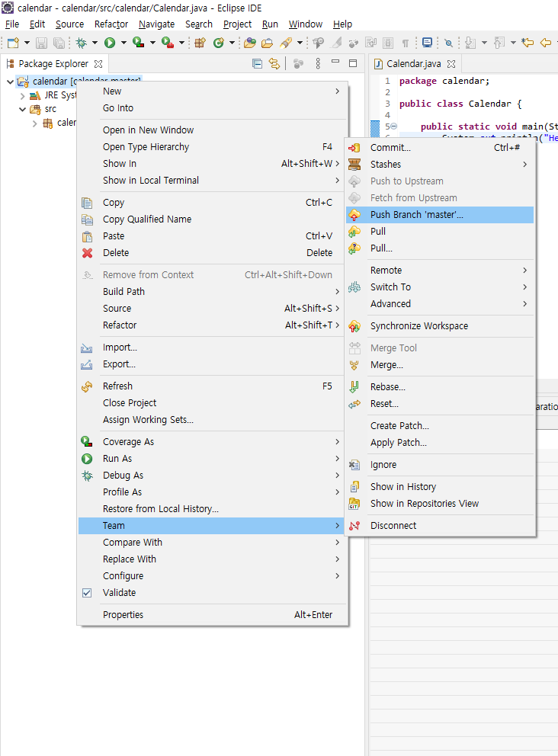
Task: Click the Next Annotation toolbar icon
Action: point(470,43)
